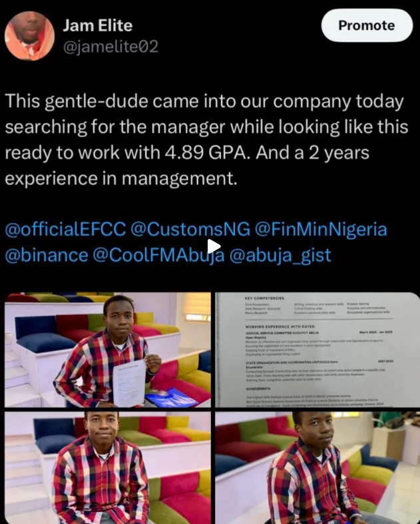Open the Jam Elite display name
The image size is (420, 524).
(97, 26)
